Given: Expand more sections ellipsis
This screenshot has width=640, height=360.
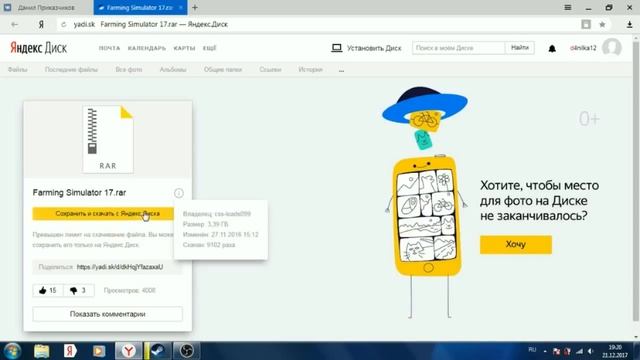Looking at the screenshot, I should point(341,70).
